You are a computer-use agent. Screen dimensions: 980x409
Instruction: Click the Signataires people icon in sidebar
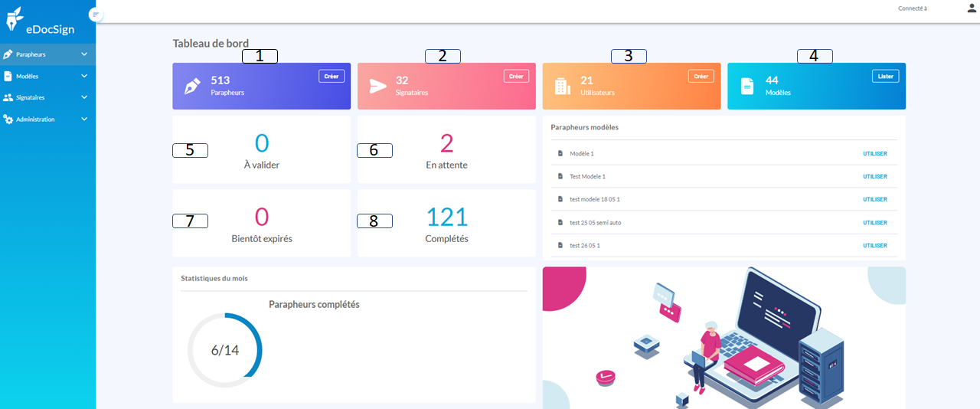[x=8, y=97]
